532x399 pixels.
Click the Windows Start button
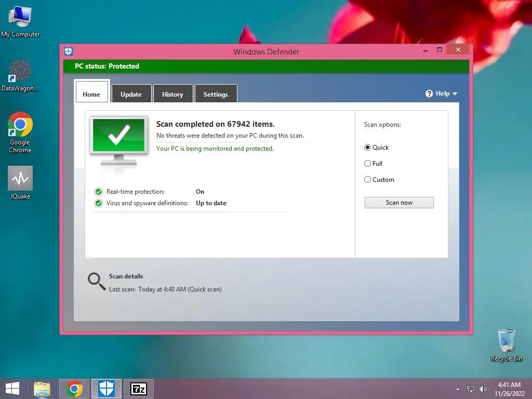tap(12, 389)
